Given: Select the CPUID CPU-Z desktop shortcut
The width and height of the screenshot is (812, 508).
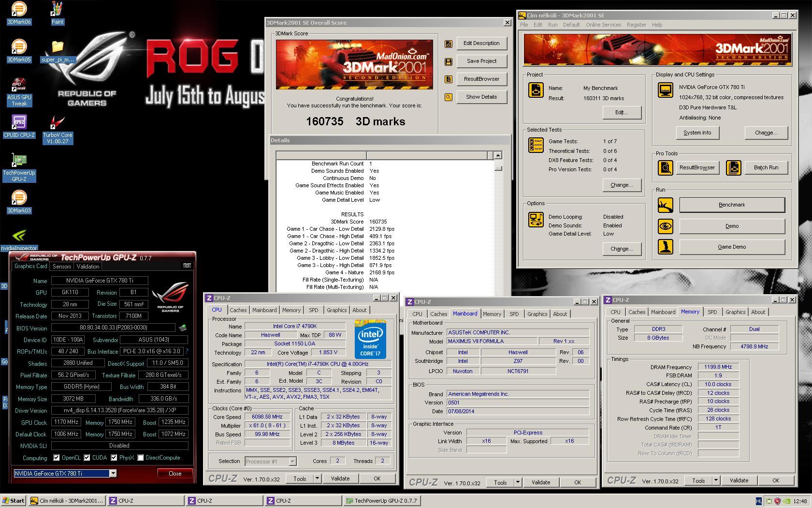Looking at the screenshot, I should tap(19, 126).
